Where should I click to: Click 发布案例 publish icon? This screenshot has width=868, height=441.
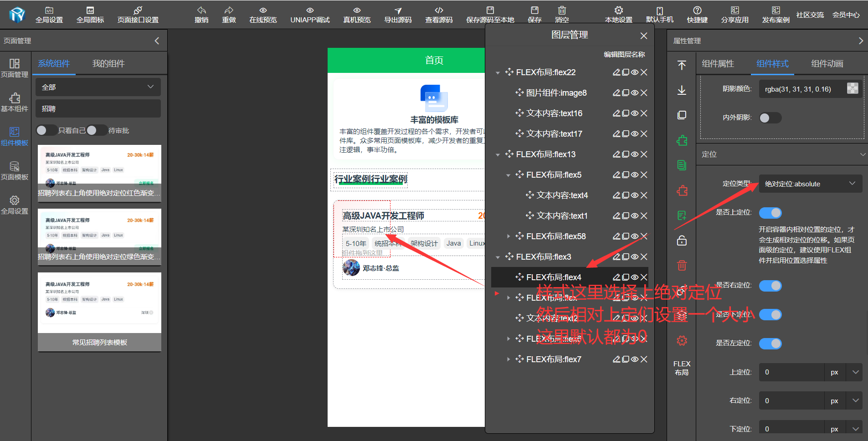click(x=776, y=10)
